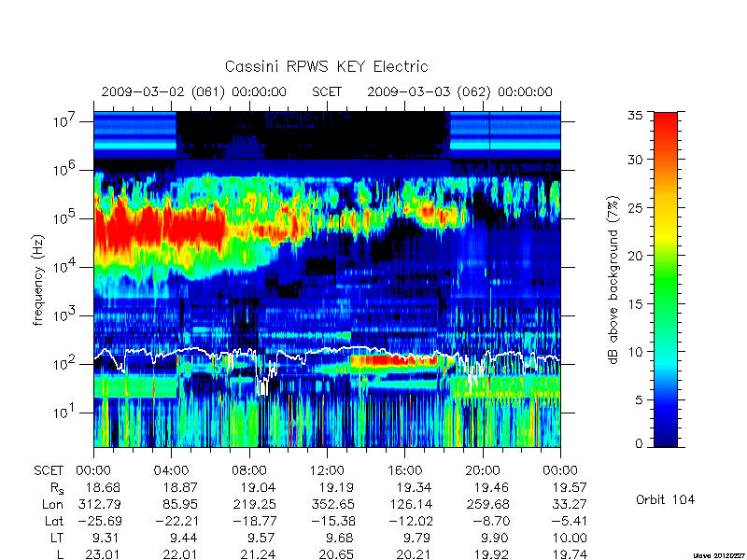Click the Lat value -12.02

[x=410, y=521]
